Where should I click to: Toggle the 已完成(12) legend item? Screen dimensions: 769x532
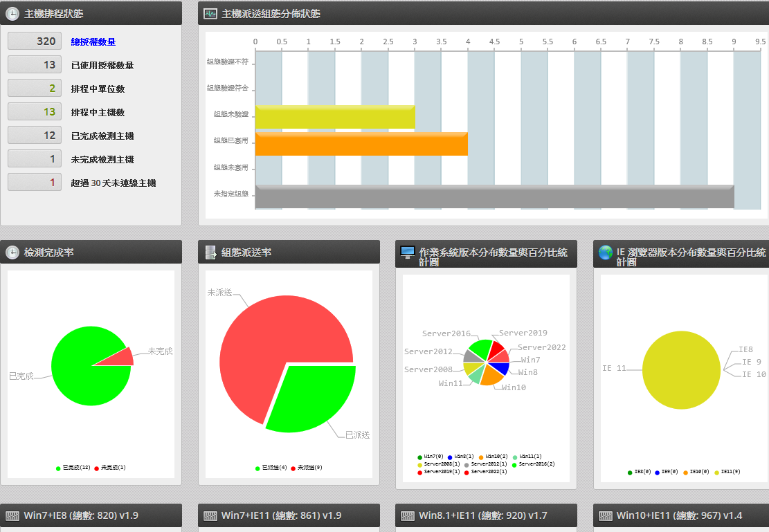pos(73,468)
